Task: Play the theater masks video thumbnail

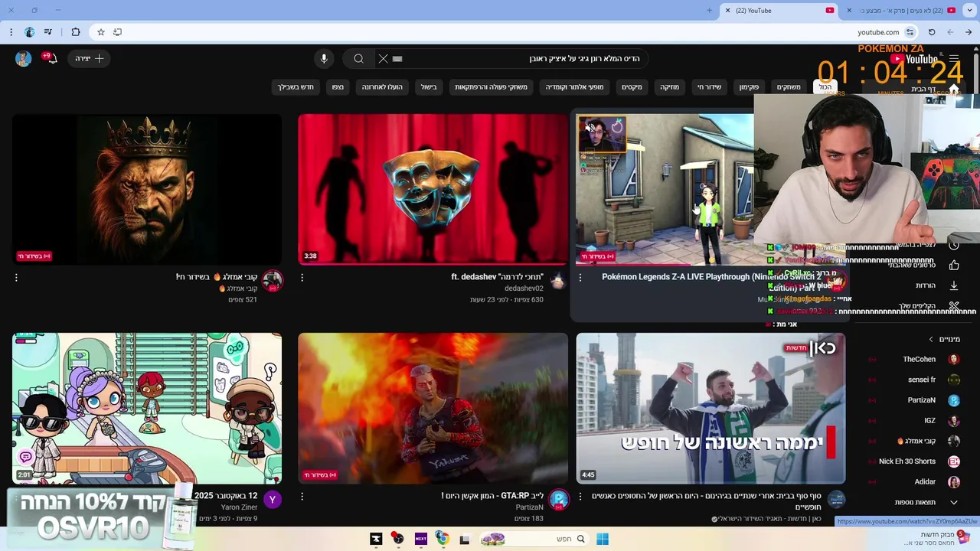Action: tap(433, 189)
